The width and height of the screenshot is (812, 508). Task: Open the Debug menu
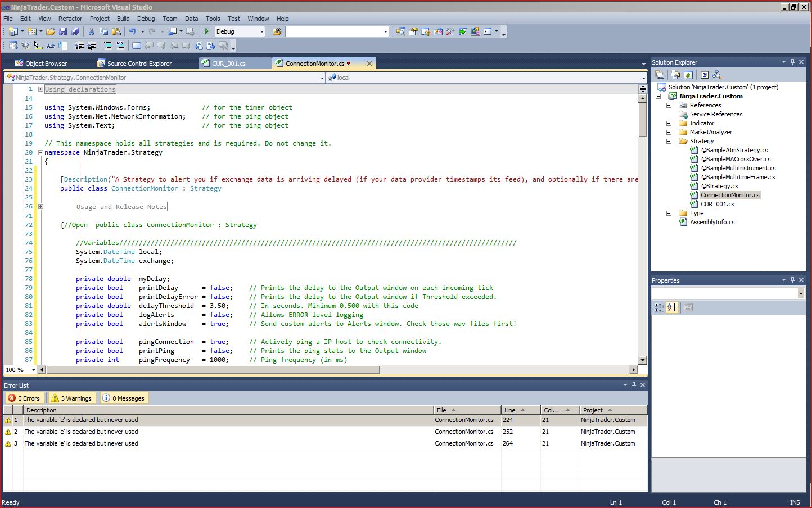pyautogui.click(x=146, y=19)
